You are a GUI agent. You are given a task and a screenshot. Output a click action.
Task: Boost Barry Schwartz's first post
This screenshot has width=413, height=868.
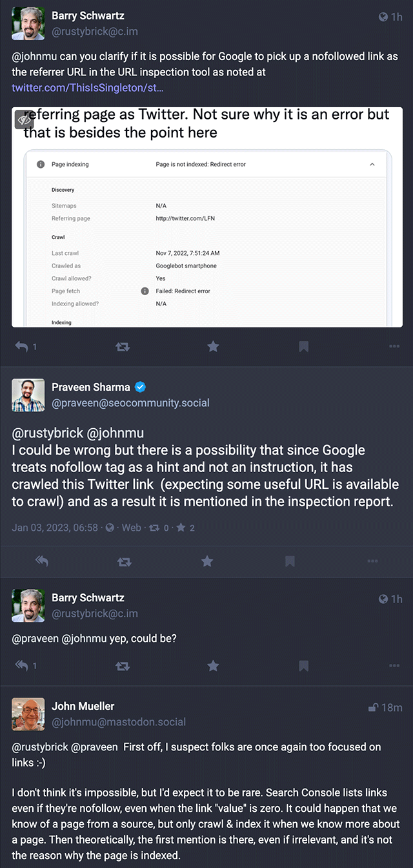(x=122, y=347)
